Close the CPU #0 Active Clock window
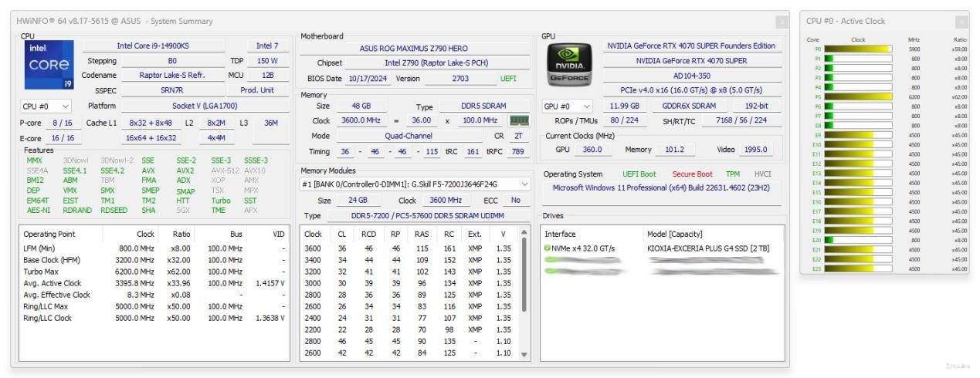This screenshot has width=980, height=378. coord(961,22)
